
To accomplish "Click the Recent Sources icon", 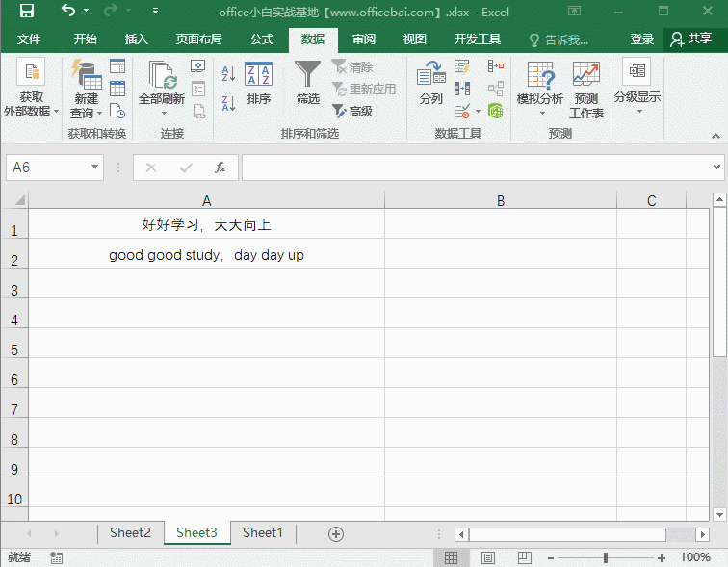I will tap(117, 111).
